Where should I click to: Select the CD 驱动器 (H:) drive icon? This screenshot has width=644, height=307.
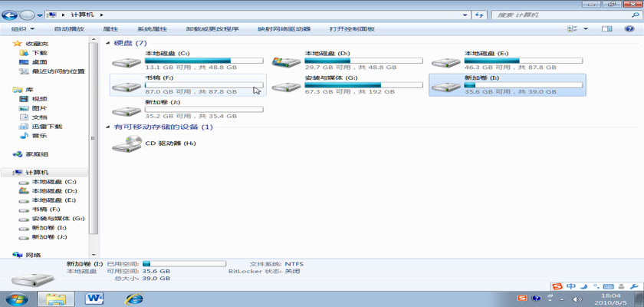127,144
